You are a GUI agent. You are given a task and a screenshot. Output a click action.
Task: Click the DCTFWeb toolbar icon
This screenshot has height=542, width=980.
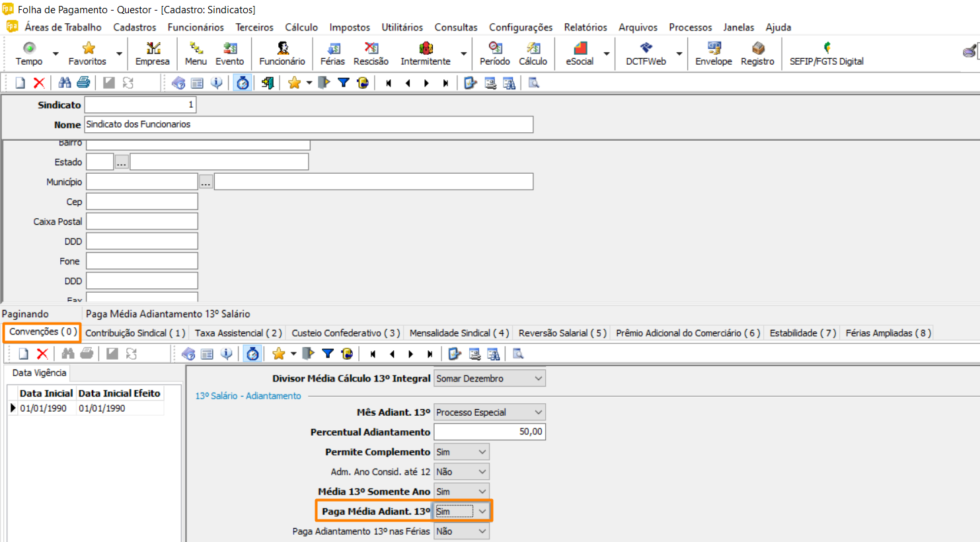[646, 53]
